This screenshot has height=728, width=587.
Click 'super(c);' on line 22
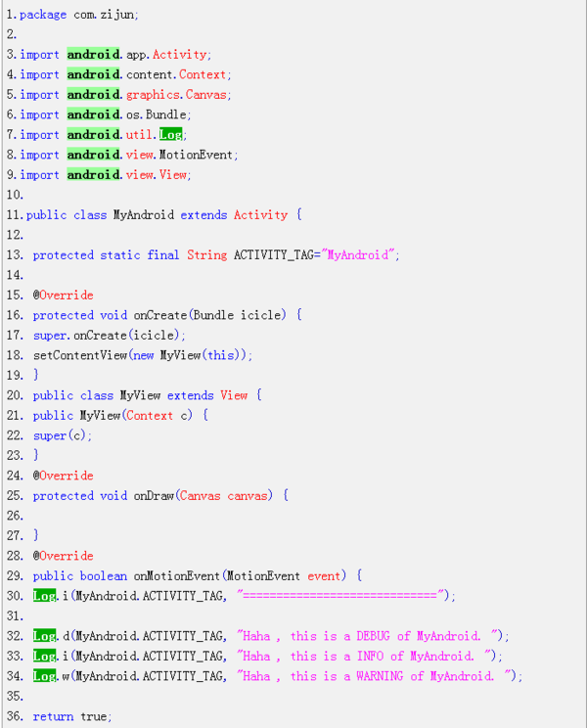coord(63,435)
